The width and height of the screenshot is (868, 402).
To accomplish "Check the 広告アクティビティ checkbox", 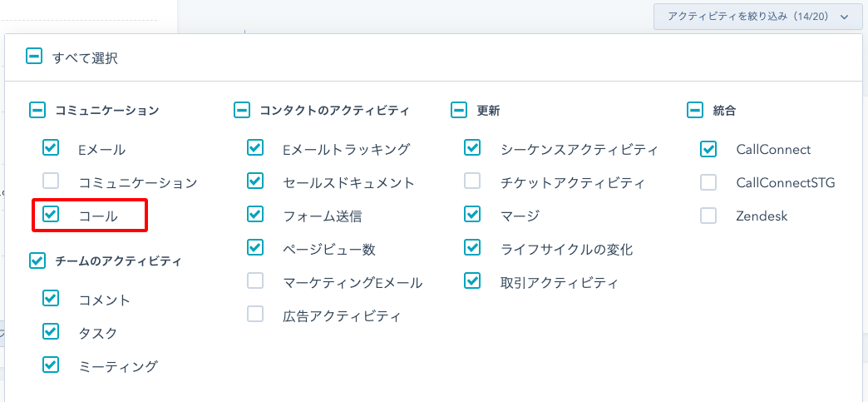I will coord(255,315).
